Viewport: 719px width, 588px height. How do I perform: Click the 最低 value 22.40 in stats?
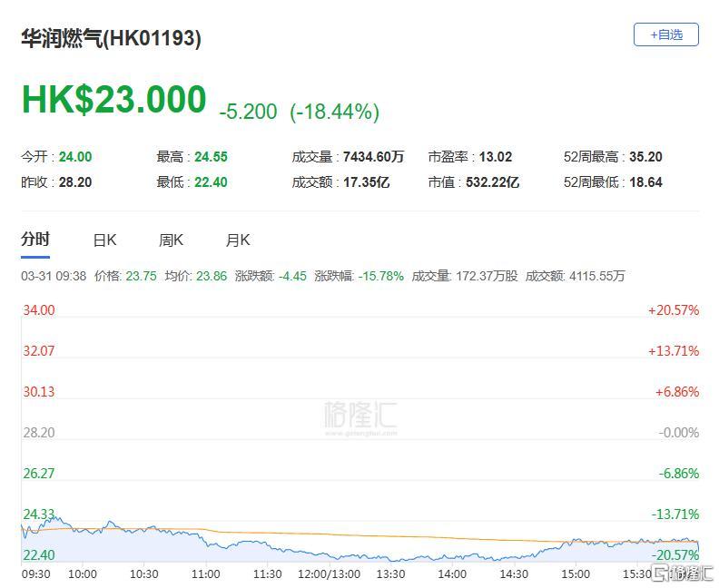[x=211, y=182]
